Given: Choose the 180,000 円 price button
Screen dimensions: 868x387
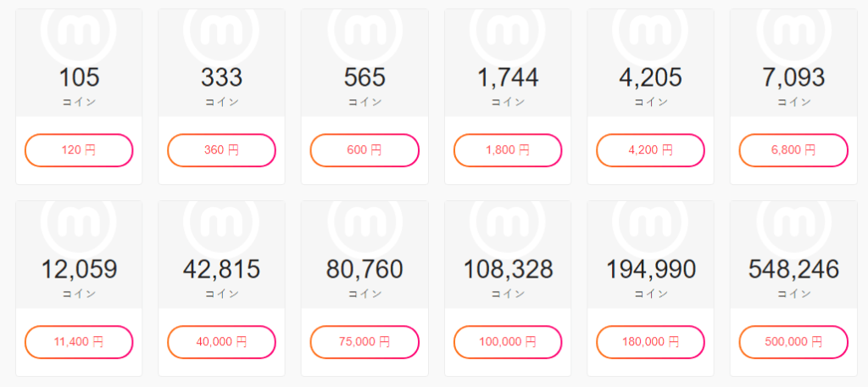Looking at the screenshot, I should (650, 342).
